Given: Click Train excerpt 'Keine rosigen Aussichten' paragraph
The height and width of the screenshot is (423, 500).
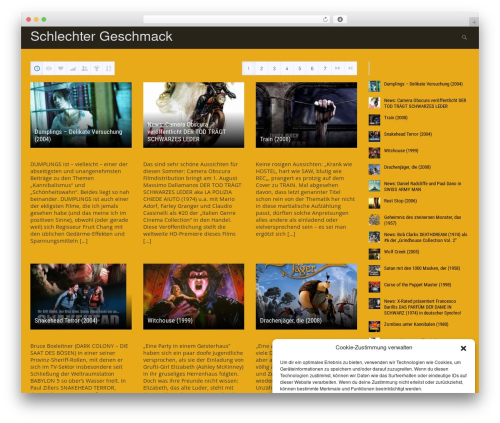Looking at the screenshot, I should coord(305,199).
